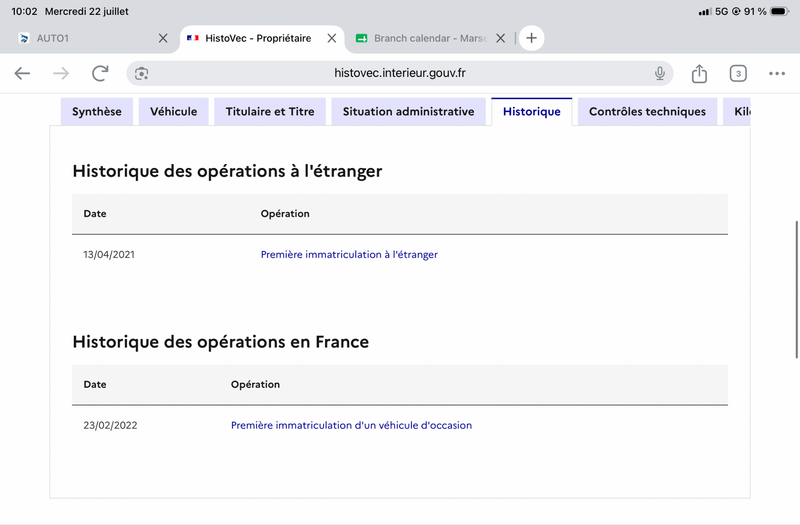Tap the 10:02 clock in status bar
Screen dimensions: 800x525
[24, 11]
